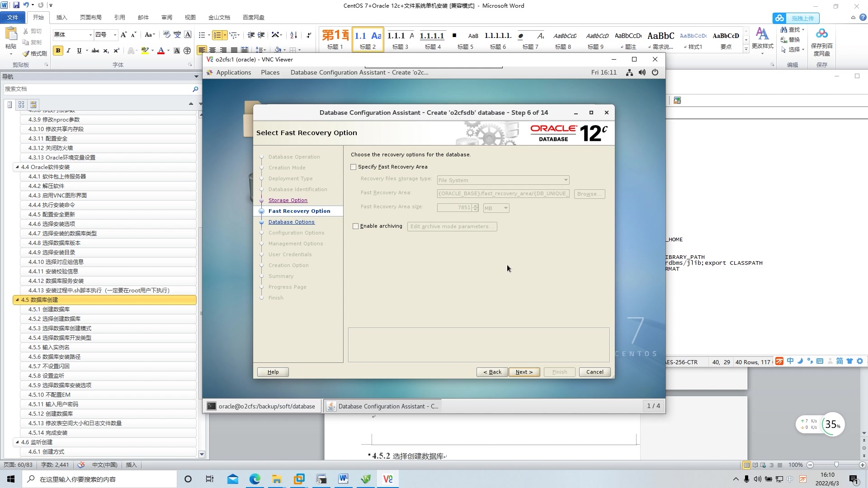
Task: Apply subscript formatting
Action: [x=106, y=51]
